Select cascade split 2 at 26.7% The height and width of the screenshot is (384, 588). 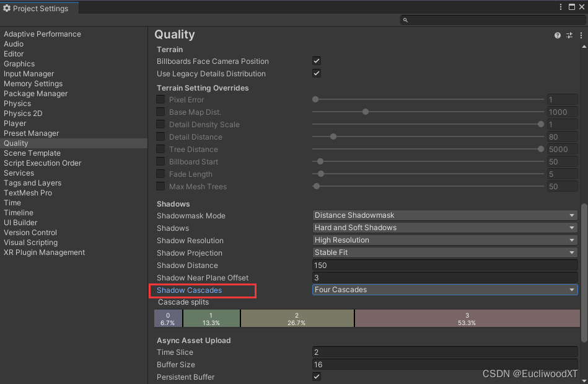(297, 318)
